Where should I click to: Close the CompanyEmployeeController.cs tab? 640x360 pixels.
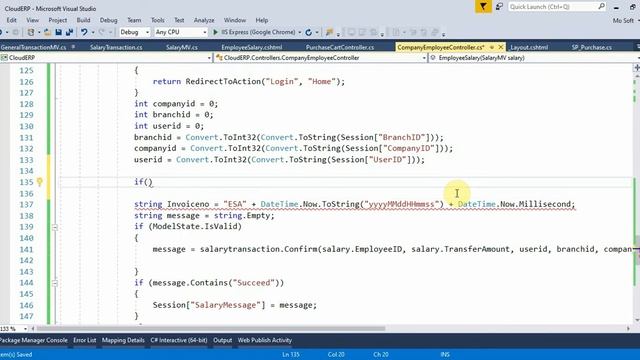(501, 47)
